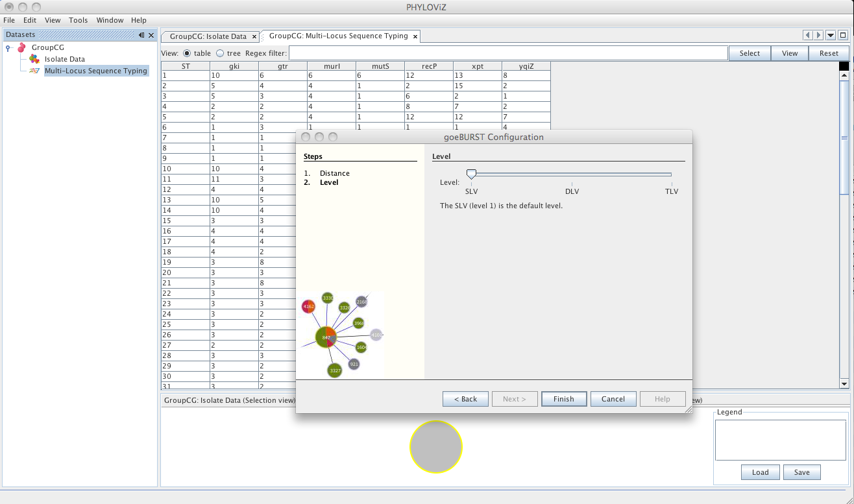Click the murI column header
Viewport: 854px width, 504px height.
[332, 66]
